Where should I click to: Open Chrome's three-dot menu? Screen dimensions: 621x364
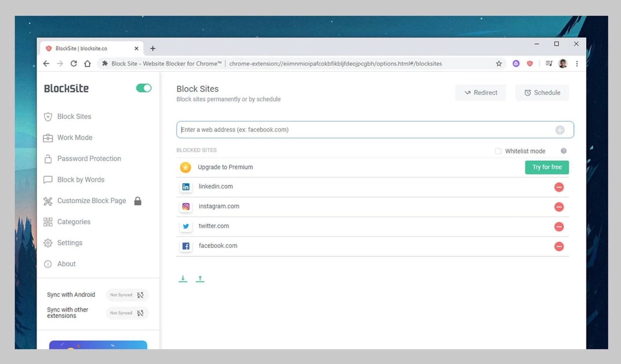[x=577, y=64]
